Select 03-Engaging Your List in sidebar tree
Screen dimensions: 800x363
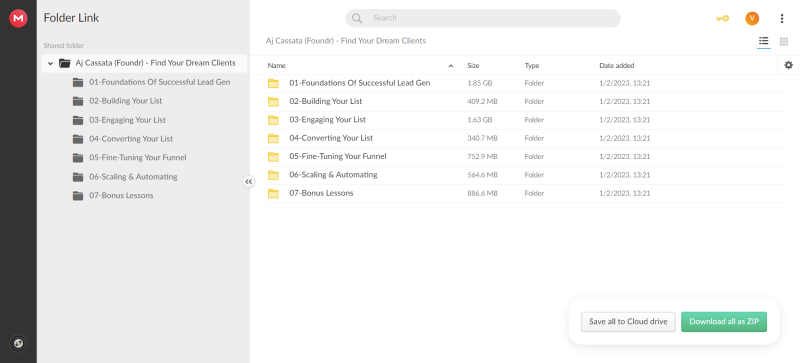pyautogui.click(x=127, y=120)
